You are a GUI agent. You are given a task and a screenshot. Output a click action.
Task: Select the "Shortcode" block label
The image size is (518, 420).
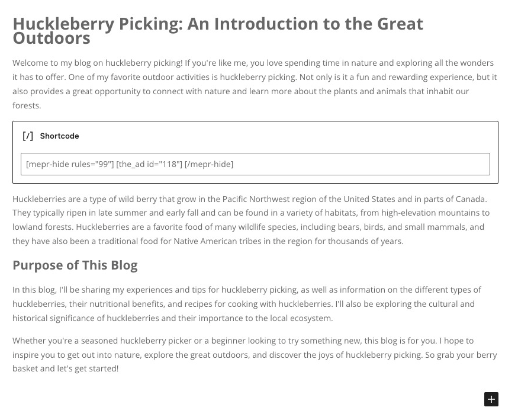point(59,136)
